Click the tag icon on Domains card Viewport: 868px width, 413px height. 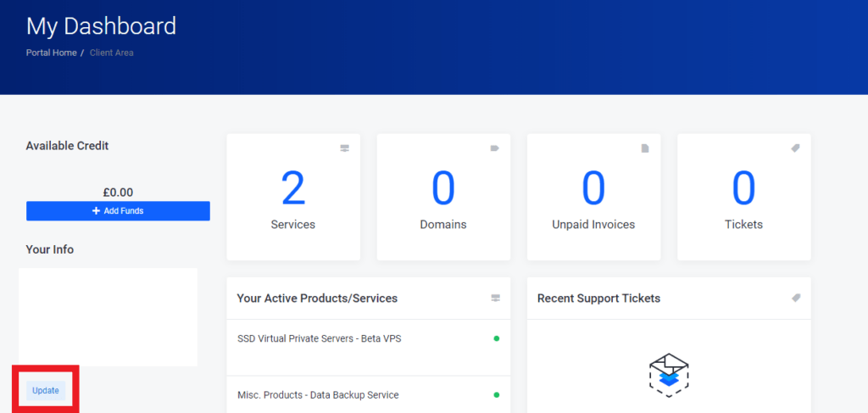point(495,148)
